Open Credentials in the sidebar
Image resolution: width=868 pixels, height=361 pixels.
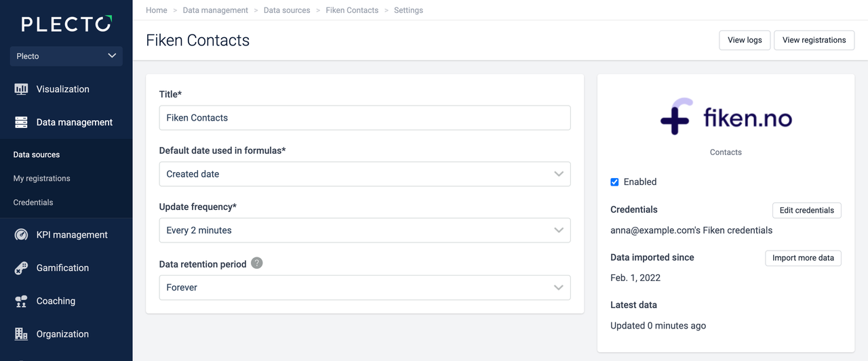(x=33, y=203)
